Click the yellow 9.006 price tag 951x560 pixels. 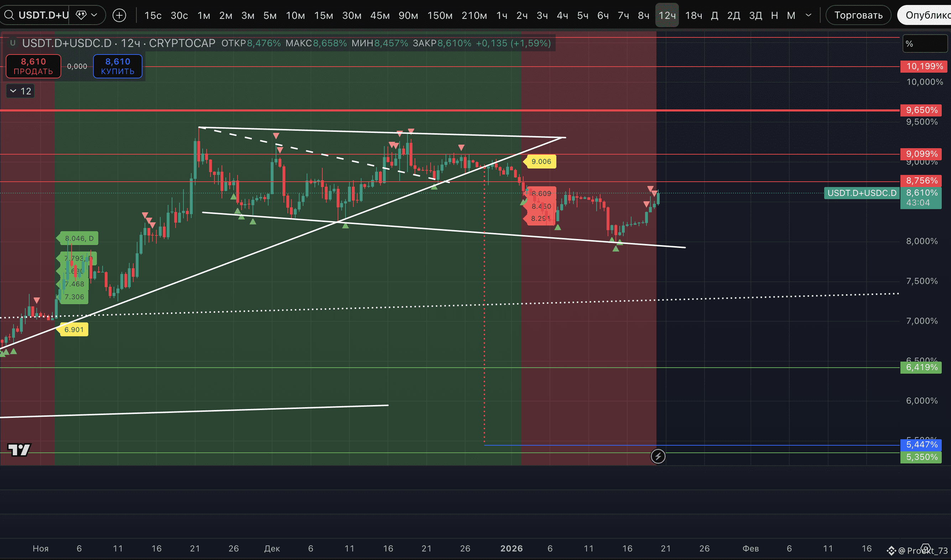tap(541, 161)
